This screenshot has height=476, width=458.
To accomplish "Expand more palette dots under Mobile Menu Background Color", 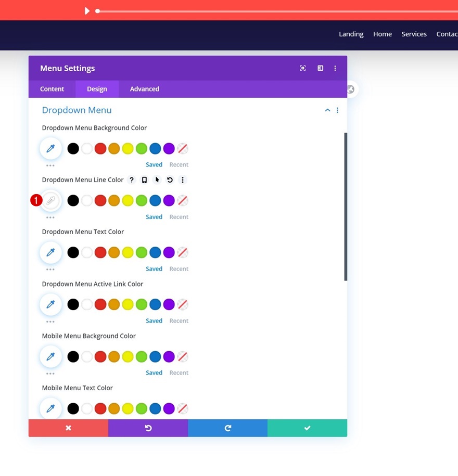I will (x=50, y=374).
